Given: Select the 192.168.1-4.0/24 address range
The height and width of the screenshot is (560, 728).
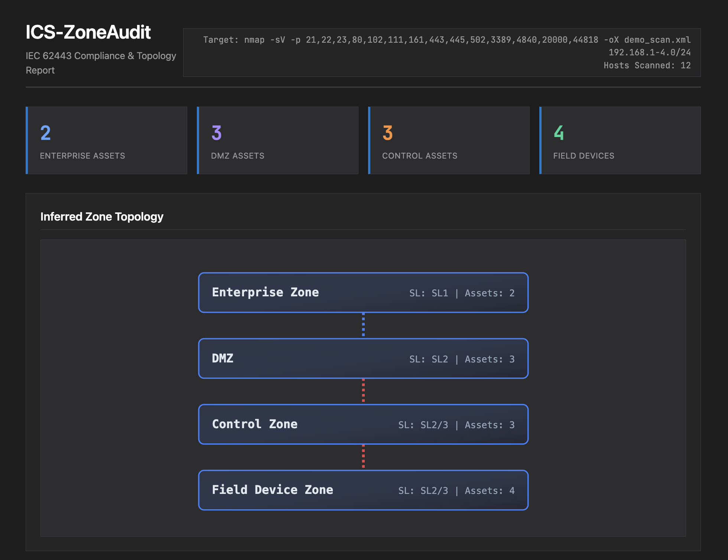Looking at the screenshot, I should coord(650,52).
